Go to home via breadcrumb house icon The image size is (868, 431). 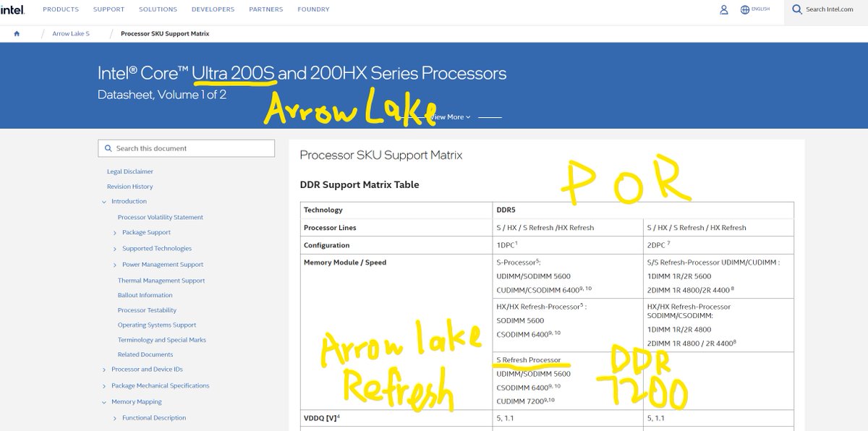[17, 33]
